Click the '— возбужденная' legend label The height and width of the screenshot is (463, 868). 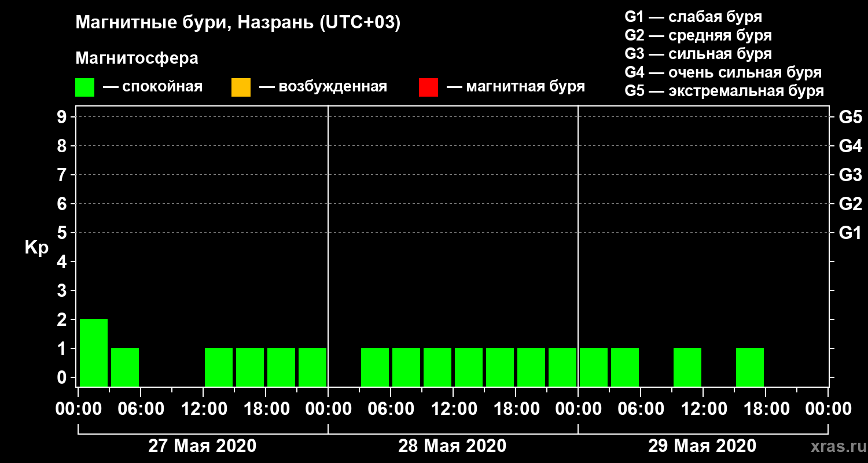pyautogui.click(x=323, y=87)
